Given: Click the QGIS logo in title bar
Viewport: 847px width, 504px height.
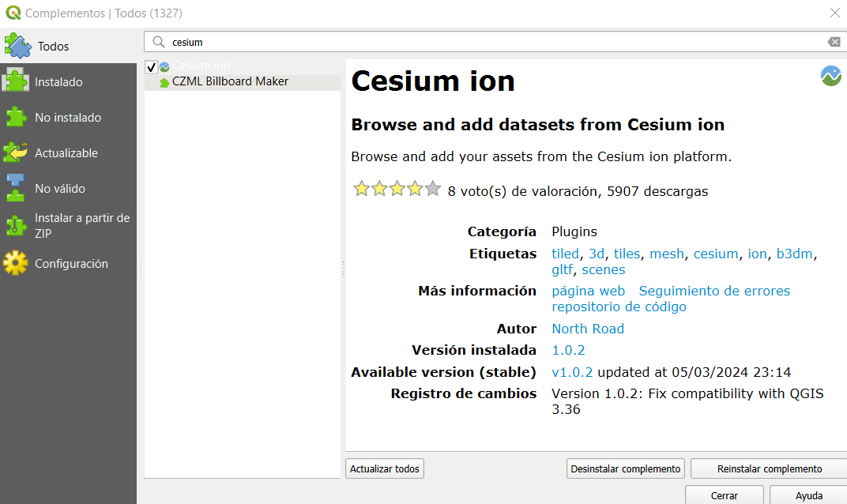Looking at the screenshot, I should pyautogui.click(x=13, y=13).
